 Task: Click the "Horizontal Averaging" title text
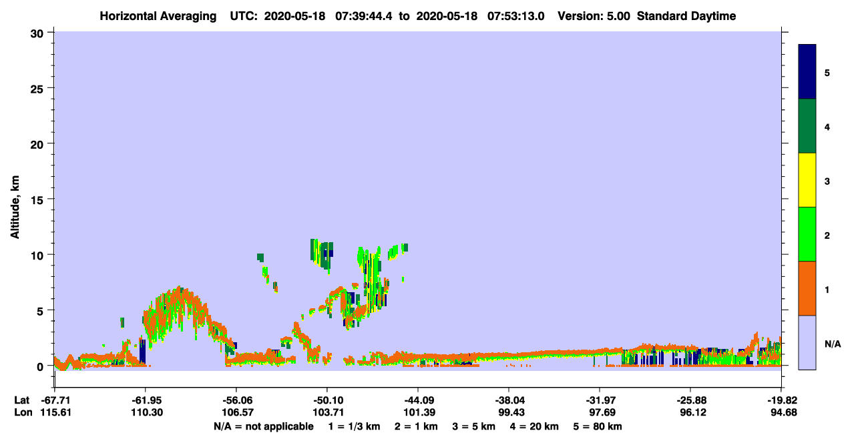point(158,17)
